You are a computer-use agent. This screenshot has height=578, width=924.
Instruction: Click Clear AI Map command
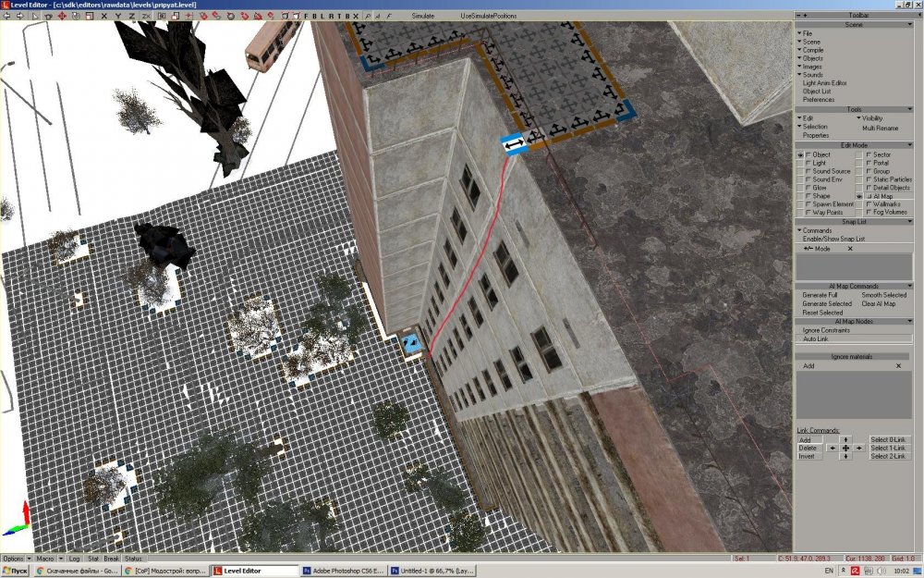(878, 303)
